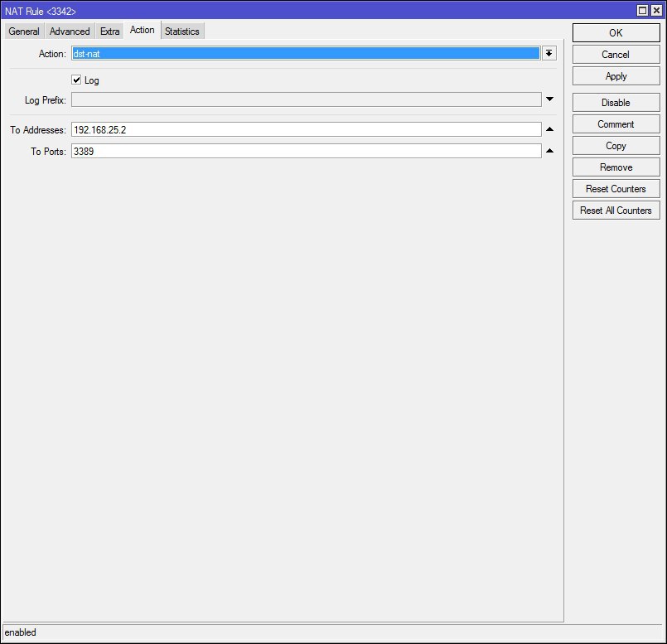This screenshot has height=644, width=667.
Task: Click the dst-nat Action field
Action: click(x=306, y=54)
